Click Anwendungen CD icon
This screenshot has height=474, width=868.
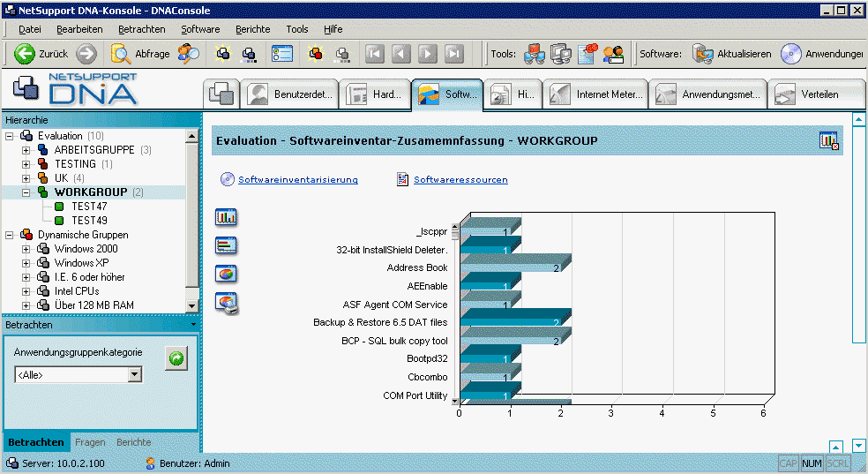point(791,54)
